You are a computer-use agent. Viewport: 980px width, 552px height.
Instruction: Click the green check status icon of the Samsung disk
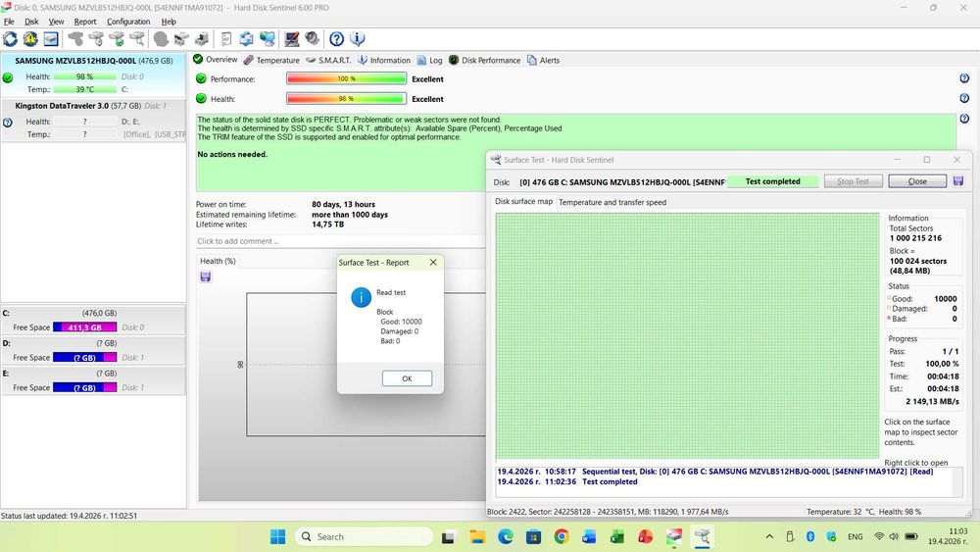click(x=8, y=77)
